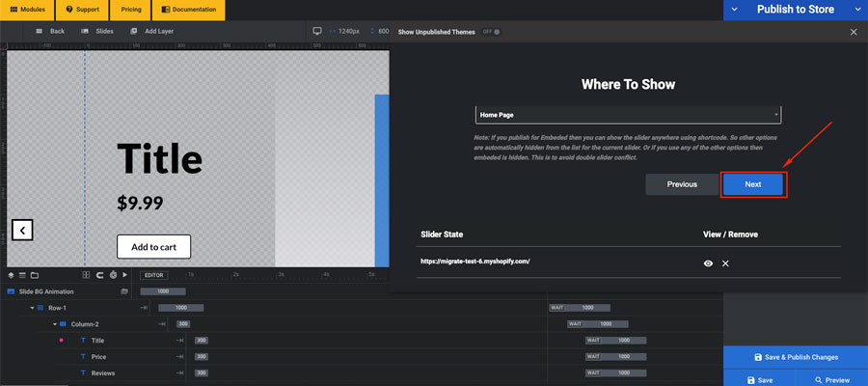
Task: Click Add Layer in toolbar
Action: tap(152, 31)
